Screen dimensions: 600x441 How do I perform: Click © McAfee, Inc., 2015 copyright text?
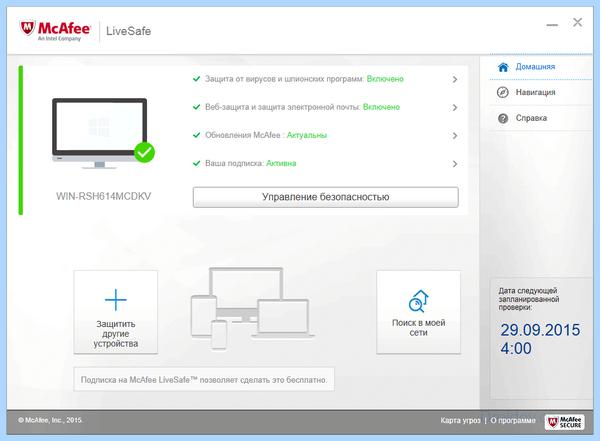51,420
